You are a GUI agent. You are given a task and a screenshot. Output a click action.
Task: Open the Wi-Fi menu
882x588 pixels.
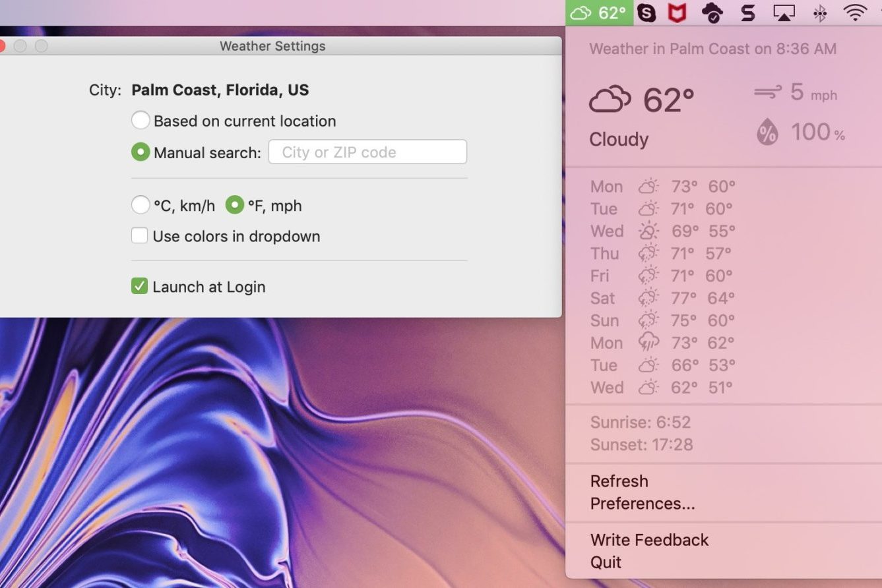coord(854,11)
